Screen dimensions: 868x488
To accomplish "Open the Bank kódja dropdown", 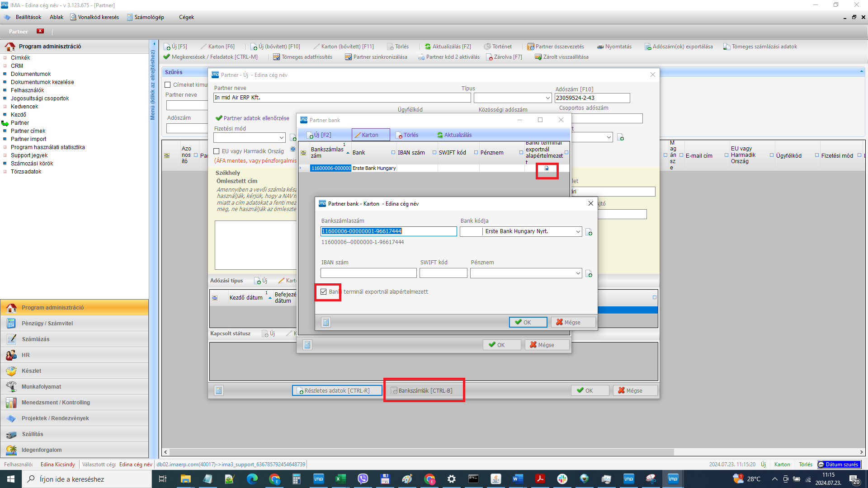I will pos(578,231).
